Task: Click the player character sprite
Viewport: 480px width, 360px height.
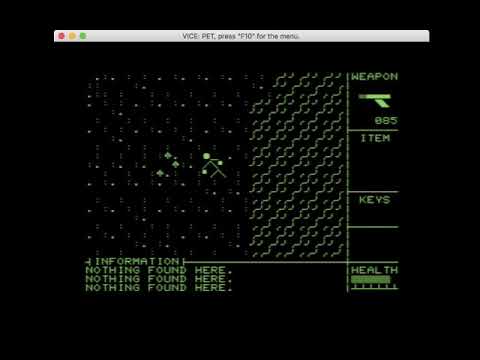Action: point(213,165)
